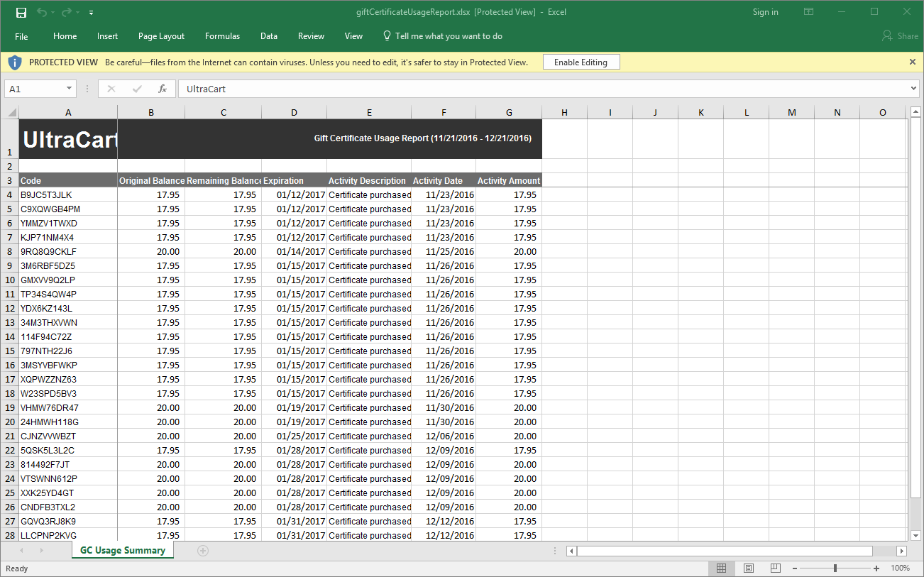The width and height of the screenshot is (924, 577).
Task: Click the Save icon in quick access toolbar
Action: pos(21,12)
